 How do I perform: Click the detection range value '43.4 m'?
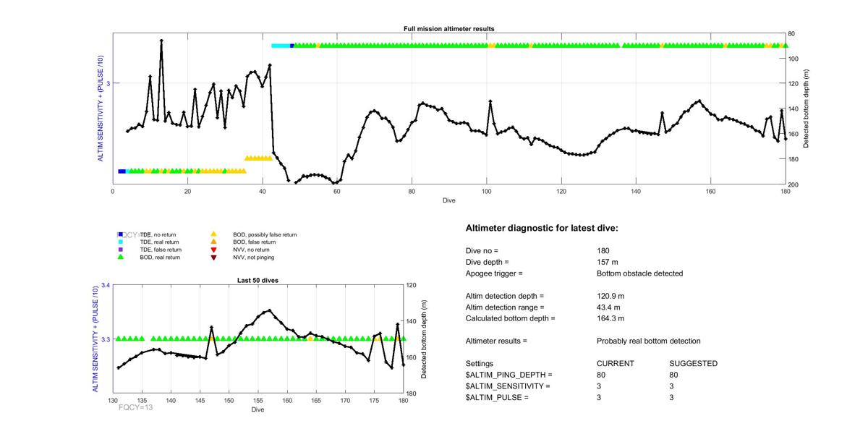608,307
